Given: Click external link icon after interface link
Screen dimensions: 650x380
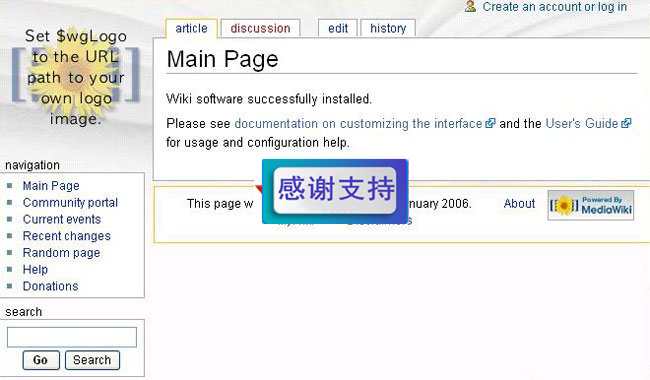Looking at the screenshot, I should point(490,123).
